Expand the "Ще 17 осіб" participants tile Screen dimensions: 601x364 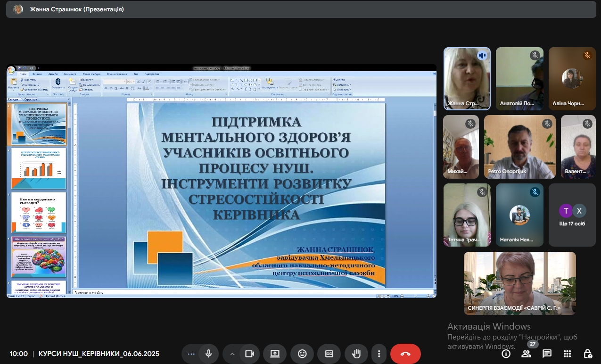pyautogui.click(x=572, y=215)
